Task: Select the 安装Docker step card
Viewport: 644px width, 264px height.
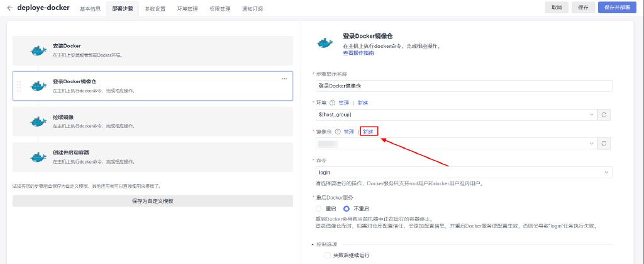Action: coord(153,50)
